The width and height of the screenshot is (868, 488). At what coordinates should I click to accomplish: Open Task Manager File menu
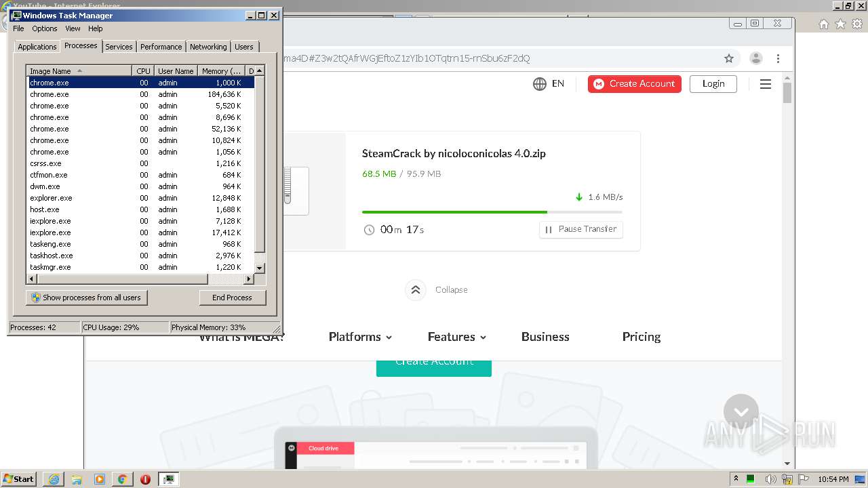[18, 28]
